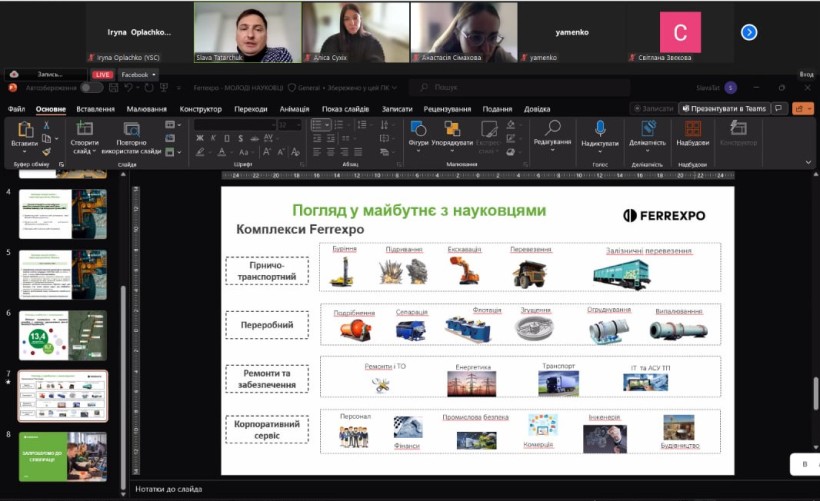Collapse the ribbon with chevron

[x=808, y=163]
